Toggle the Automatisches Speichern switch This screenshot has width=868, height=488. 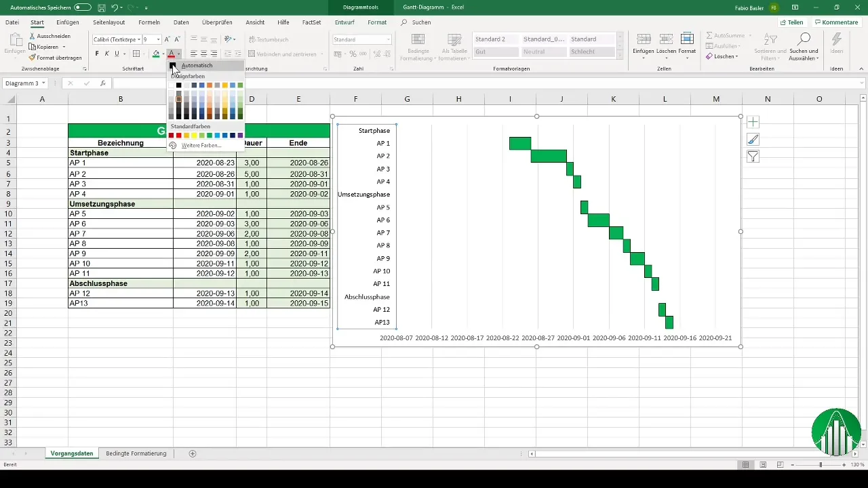coord(82,7)
